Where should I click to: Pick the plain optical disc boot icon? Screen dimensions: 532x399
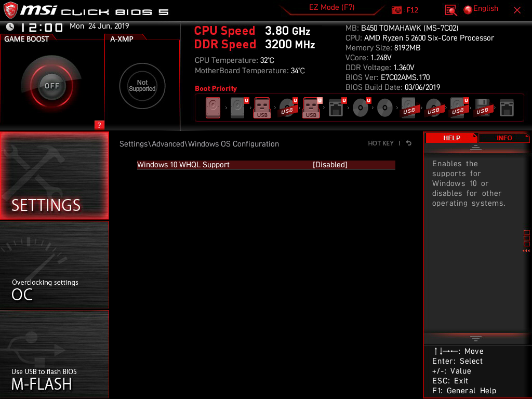[385, 108]
